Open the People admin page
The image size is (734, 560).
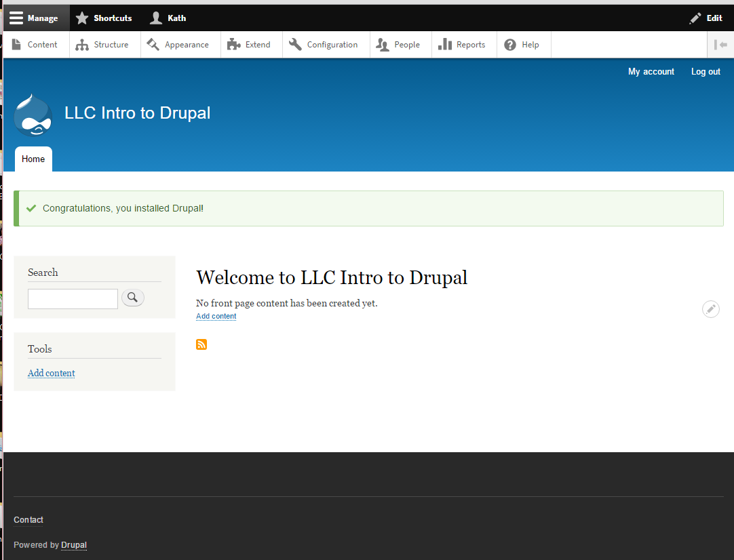pyautogui.click(x=401, y=45)
